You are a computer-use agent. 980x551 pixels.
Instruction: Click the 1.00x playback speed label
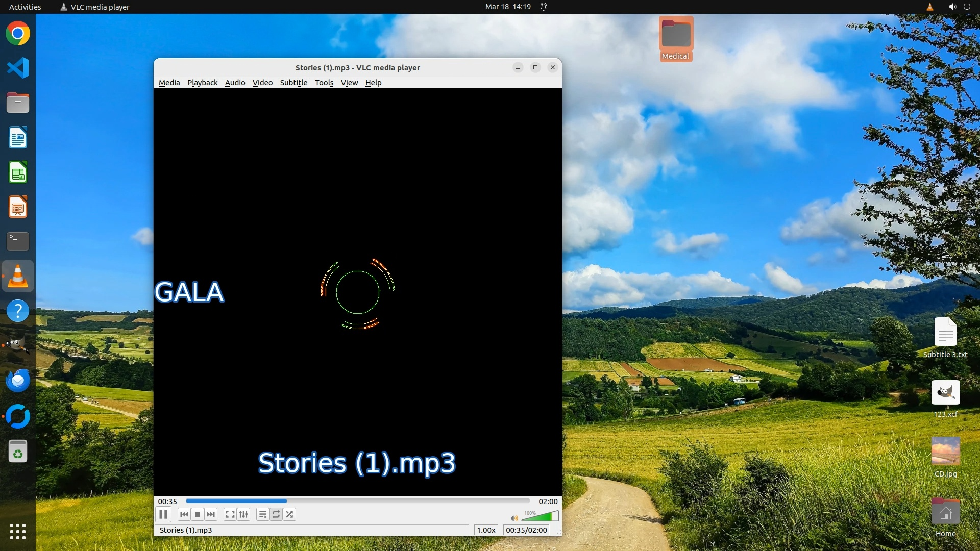(486, 530)
